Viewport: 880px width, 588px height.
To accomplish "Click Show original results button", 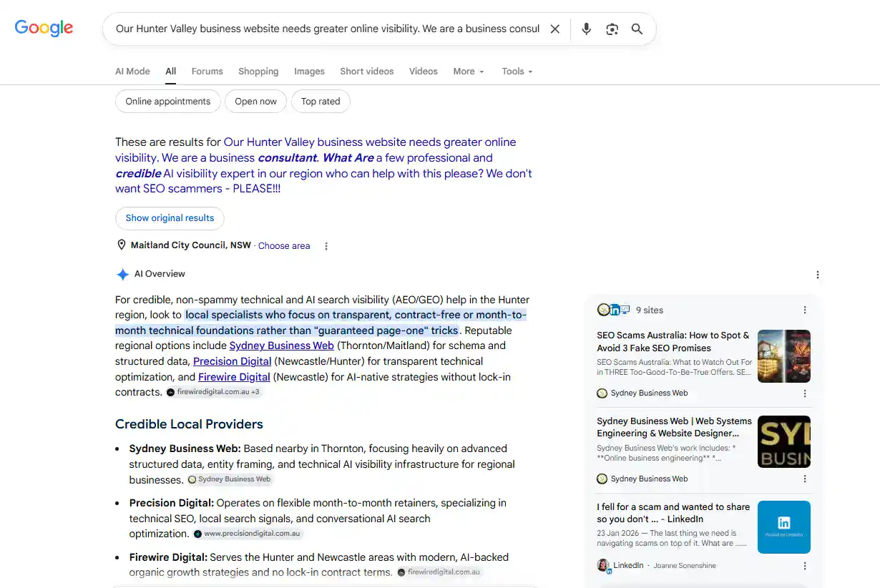I will pos(170,218).
